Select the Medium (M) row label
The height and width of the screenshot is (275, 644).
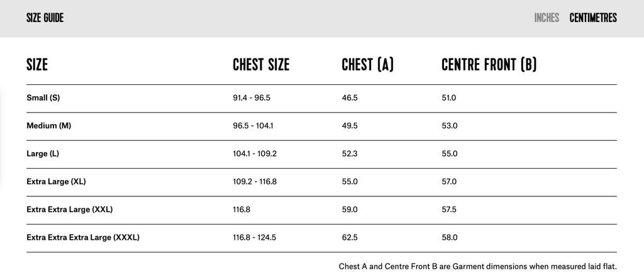48,126
